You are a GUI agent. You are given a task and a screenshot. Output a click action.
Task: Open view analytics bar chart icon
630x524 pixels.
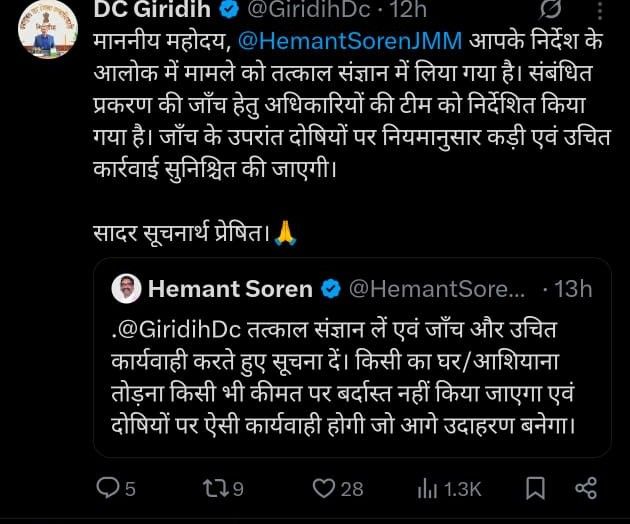pyautogui.click(x=428, y=487)
